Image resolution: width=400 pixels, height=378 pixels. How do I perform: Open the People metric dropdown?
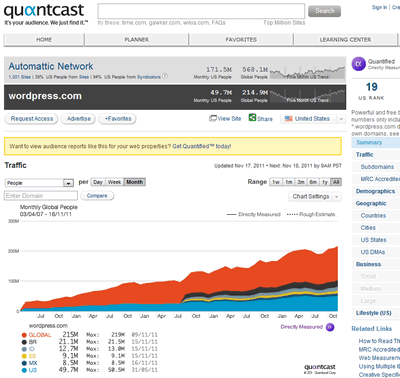pos(39,183)
